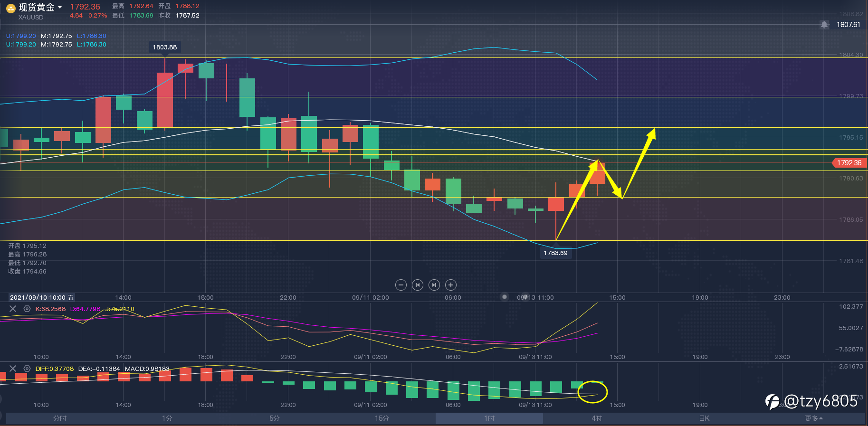The height and width of the screenshot is (426, 868).
Task: Choose the 4时 timeframe tab
Action: point(597,418)
